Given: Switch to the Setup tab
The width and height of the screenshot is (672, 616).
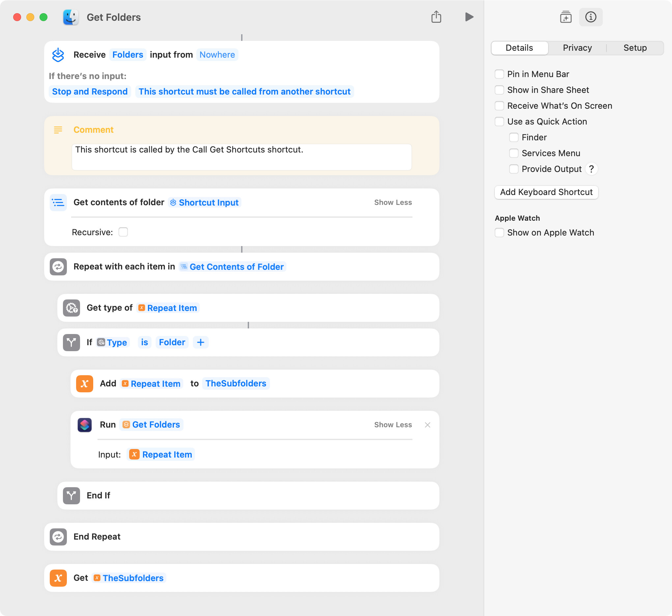Looking at the screenshot, I should pos(635,48).
